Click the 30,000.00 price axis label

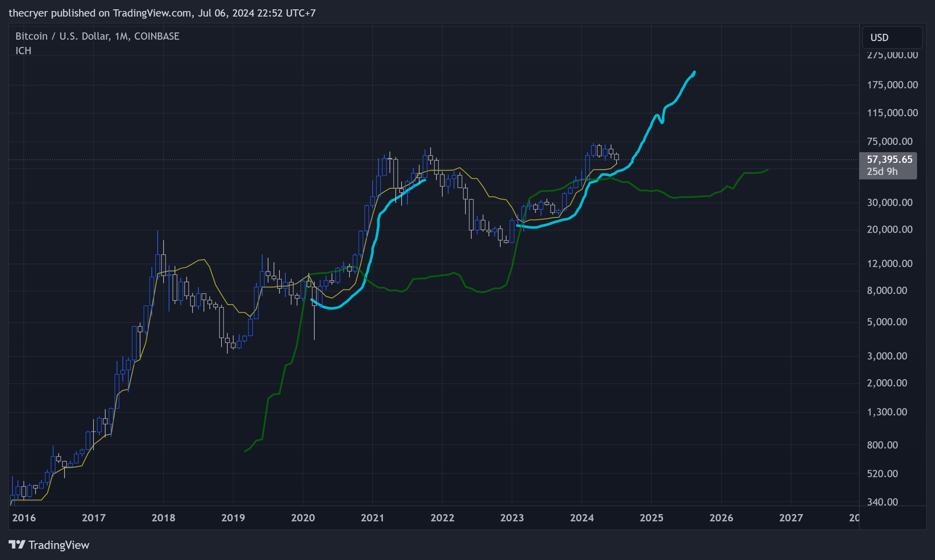click(x=890, y=202)
